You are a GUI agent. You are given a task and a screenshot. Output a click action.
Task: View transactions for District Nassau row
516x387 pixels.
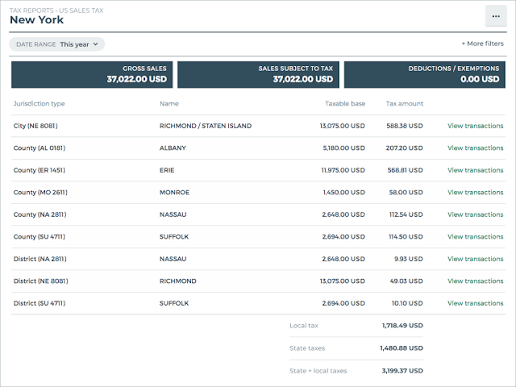point(475,259)
